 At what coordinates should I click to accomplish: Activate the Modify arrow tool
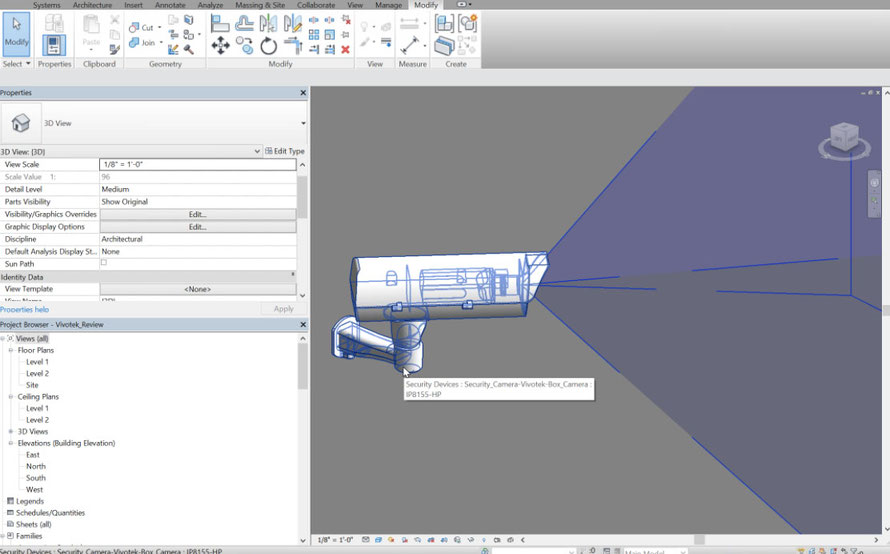pyautogui.click(x=16, y=33)
